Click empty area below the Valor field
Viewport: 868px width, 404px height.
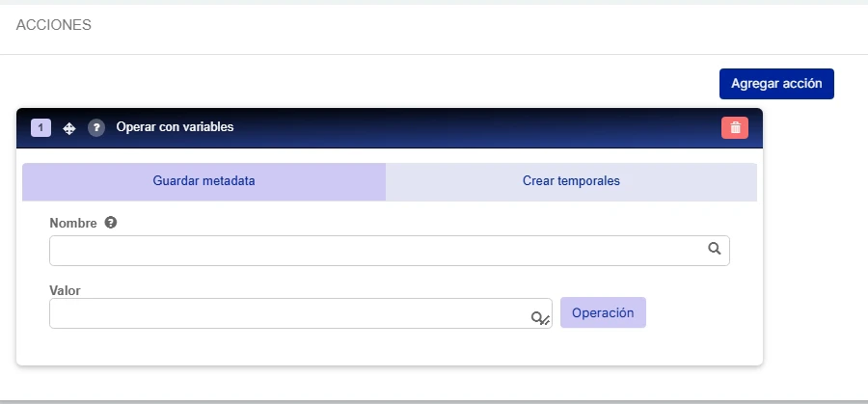coord(390,347)
